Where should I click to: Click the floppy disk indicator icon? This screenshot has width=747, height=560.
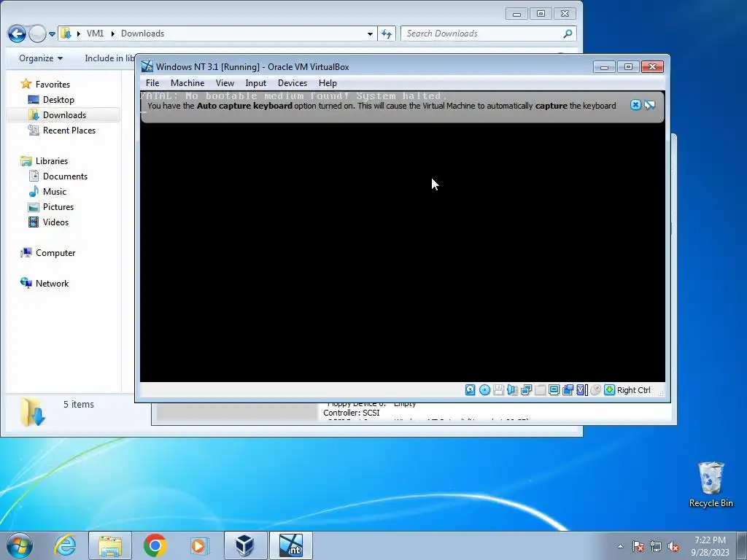point(498,390)
